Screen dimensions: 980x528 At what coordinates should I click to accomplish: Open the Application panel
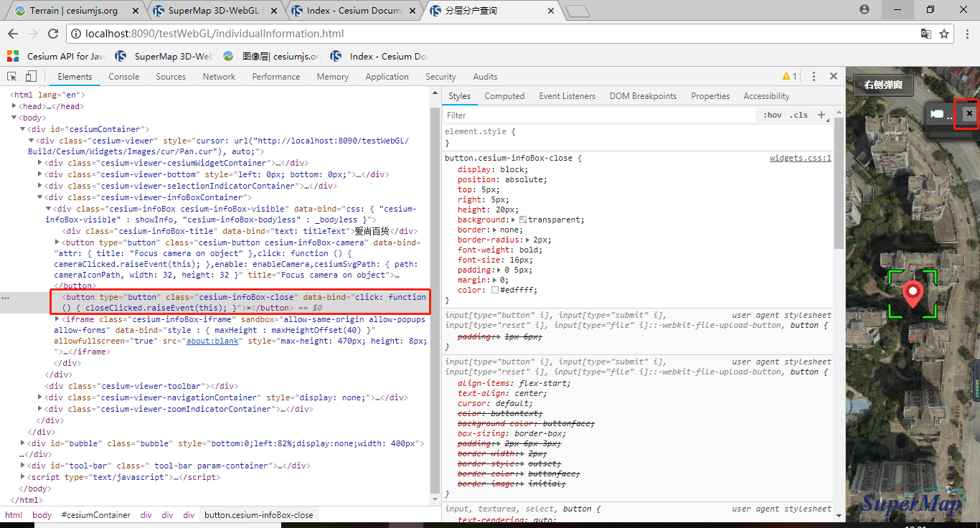[x=387, y=77]
